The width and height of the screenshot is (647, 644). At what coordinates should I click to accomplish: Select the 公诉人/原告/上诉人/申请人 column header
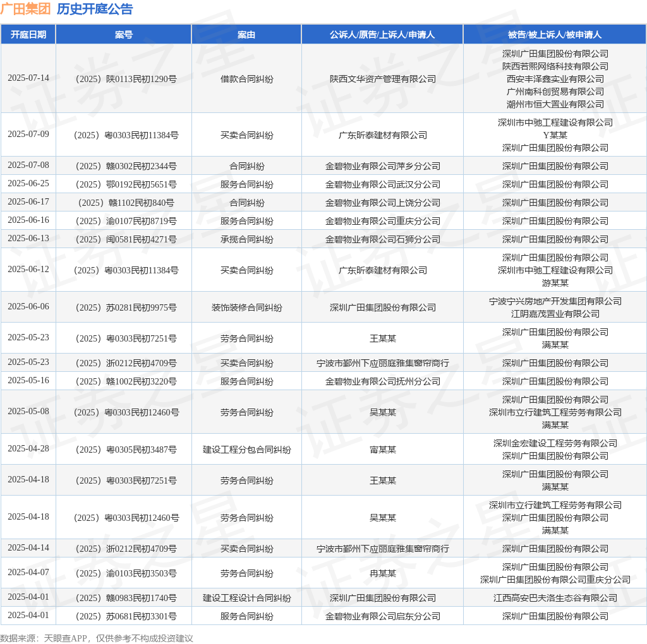(x=382, y=35)
